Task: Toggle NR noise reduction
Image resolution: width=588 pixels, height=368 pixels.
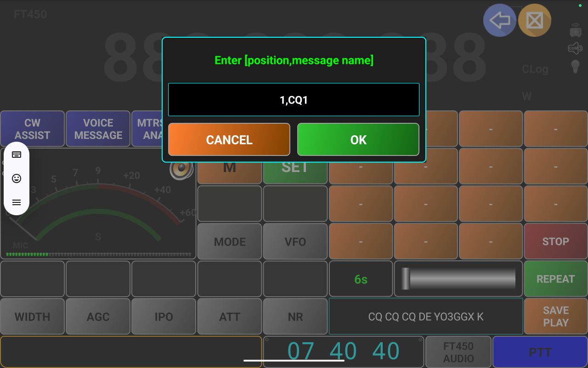Action: [x=295, y=316]
